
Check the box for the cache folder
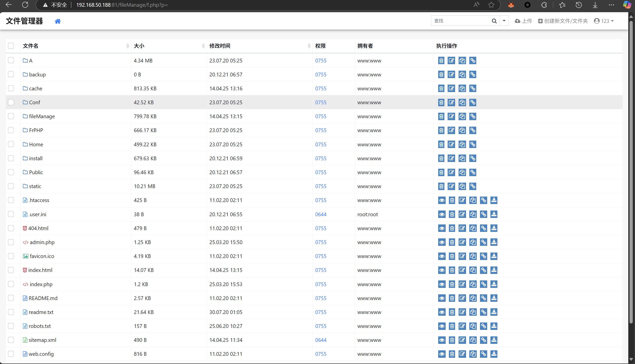click(x=11, y=88)
